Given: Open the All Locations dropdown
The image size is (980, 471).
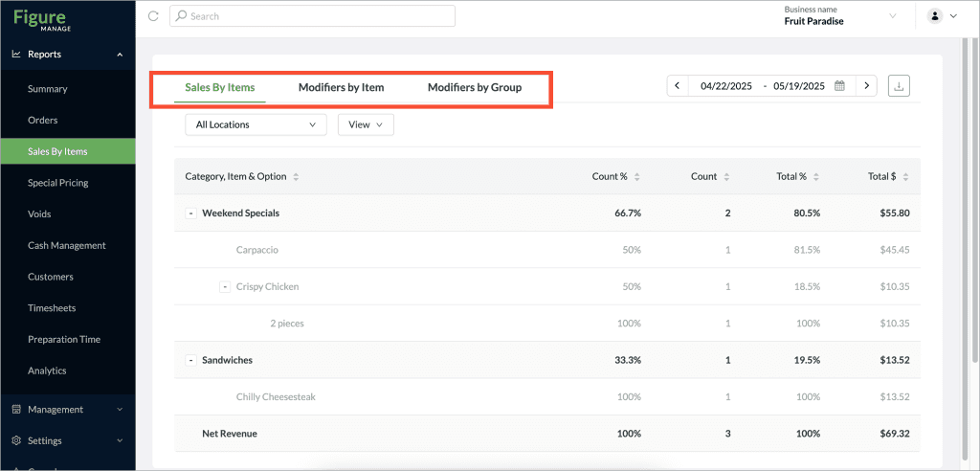Looking at the screenshot, I should click(x=256, y=124).
